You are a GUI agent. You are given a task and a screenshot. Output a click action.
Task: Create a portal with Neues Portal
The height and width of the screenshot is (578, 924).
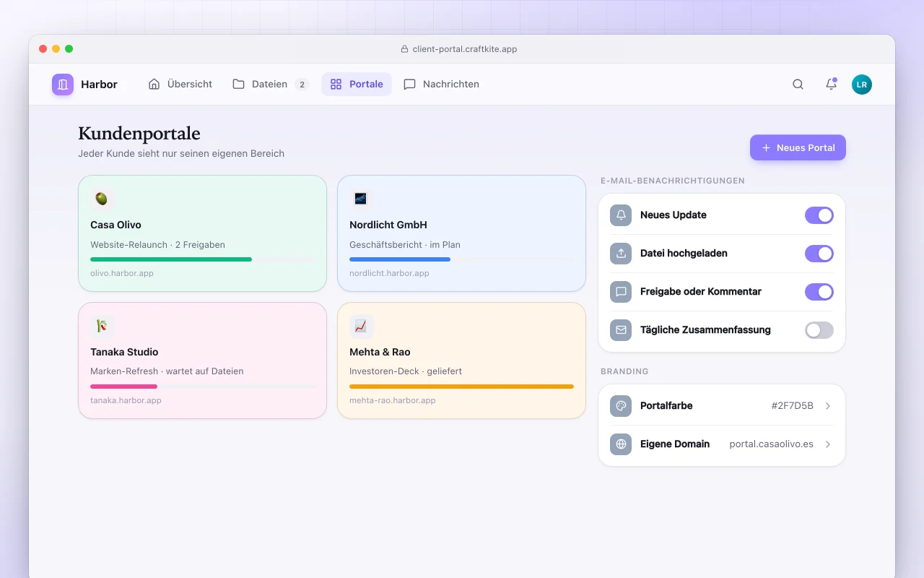click(x=798, y=147)
